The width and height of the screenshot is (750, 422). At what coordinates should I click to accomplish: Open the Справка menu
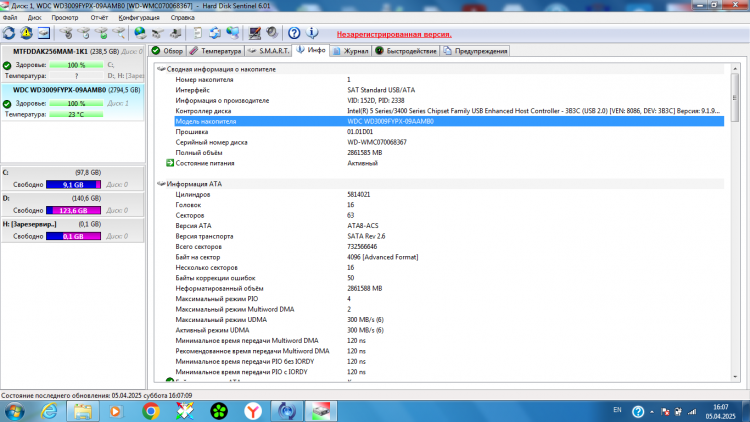coord(182,18)
